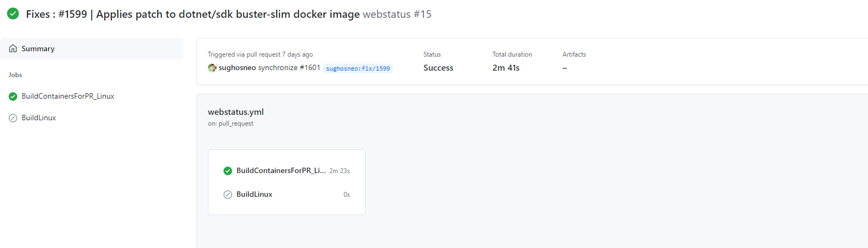Select BuildContainersForPR_Linux job in sidebar
Screen dimensions: 868x248
tap(68, 97)
